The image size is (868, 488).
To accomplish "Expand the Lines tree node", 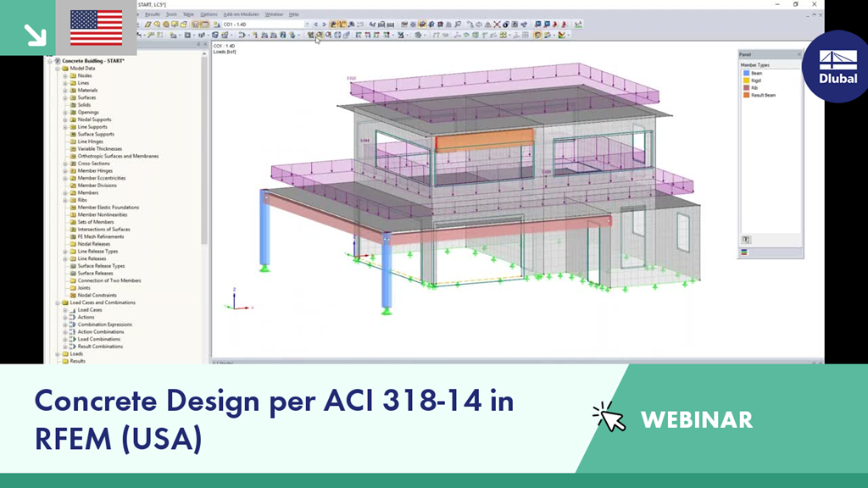I will (64, 83).
